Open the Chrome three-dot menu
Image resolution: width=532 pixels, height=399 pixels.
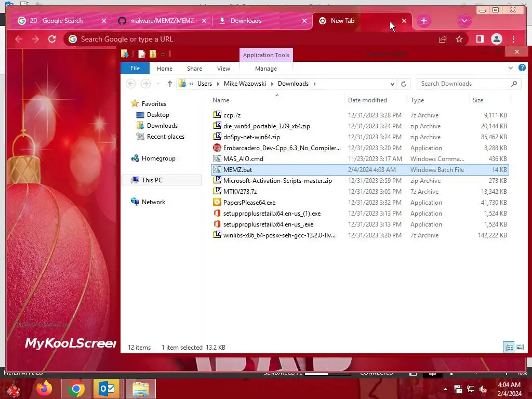point(513,39)
